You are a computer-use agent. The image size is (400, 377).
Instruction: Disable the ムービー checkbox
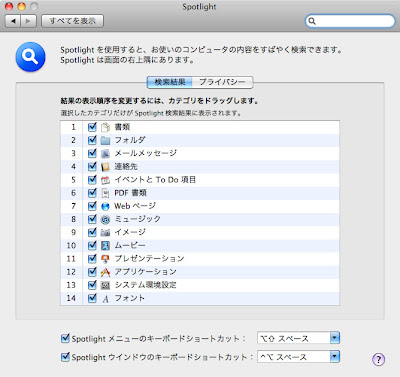click(x=92, y=245)
